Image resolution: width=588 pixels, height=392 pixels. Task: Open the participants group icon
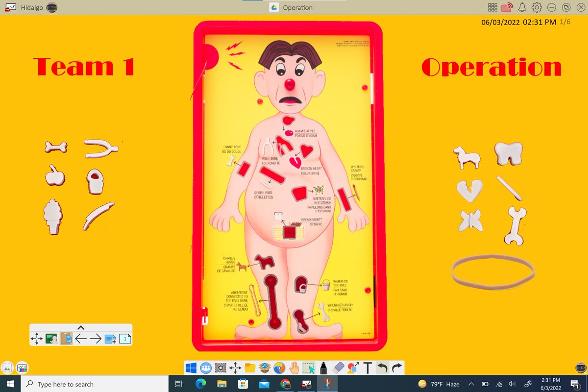point(206,368)
